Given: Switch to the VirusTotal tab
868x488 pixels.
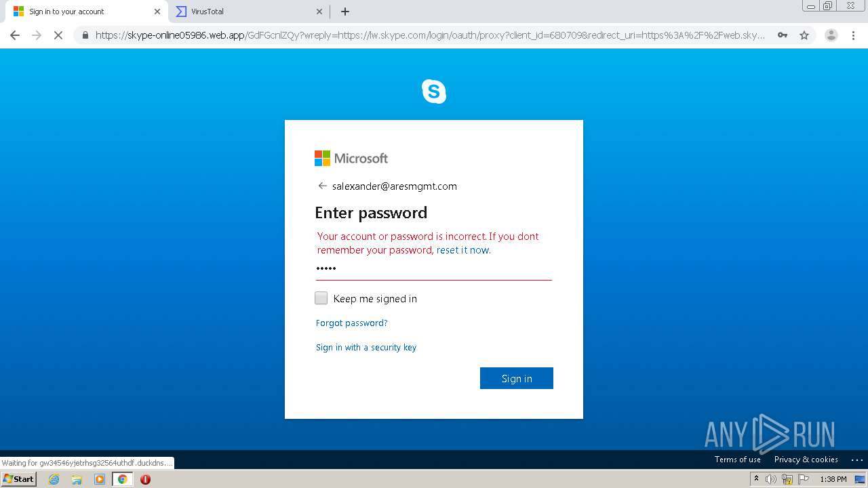Looking at the screenshot, I should [248, 12].
